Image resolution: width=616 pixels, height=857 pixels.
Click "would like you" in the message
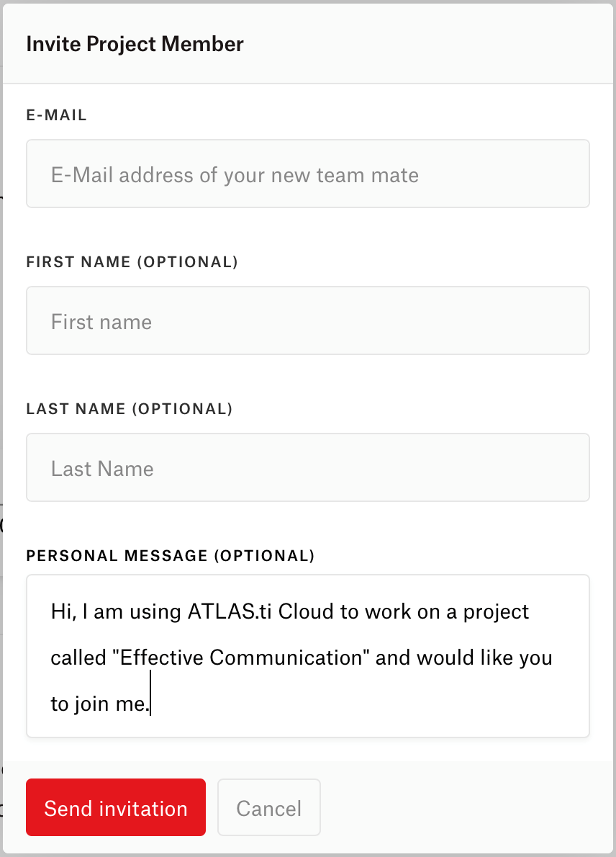pyautogui.click(x=484, y=658)
